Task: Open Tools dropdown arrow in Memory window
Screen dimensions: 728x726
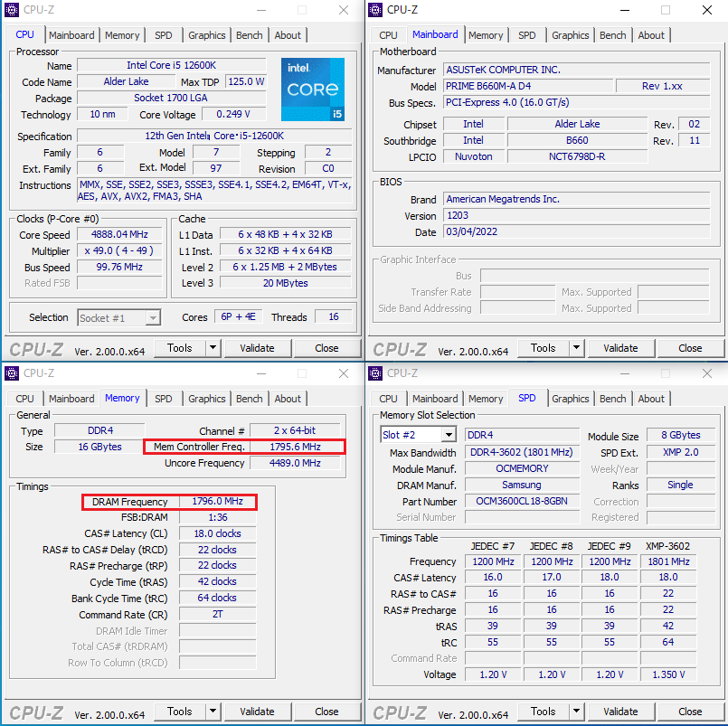Action: click(213, 712)
